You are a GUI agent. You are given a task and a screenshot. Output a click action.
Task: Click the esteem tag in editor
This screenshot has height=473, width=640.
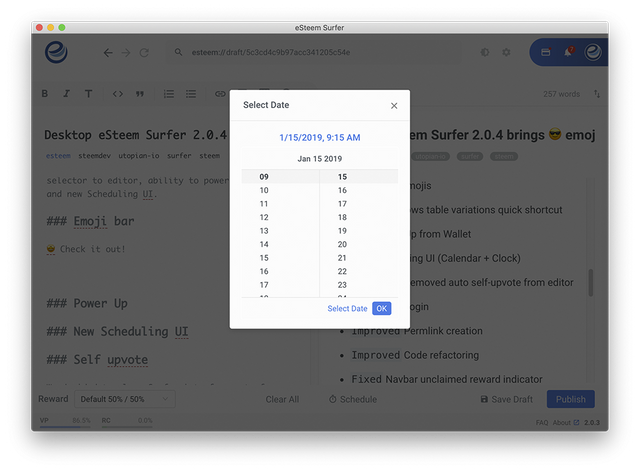tap(58, 155)
